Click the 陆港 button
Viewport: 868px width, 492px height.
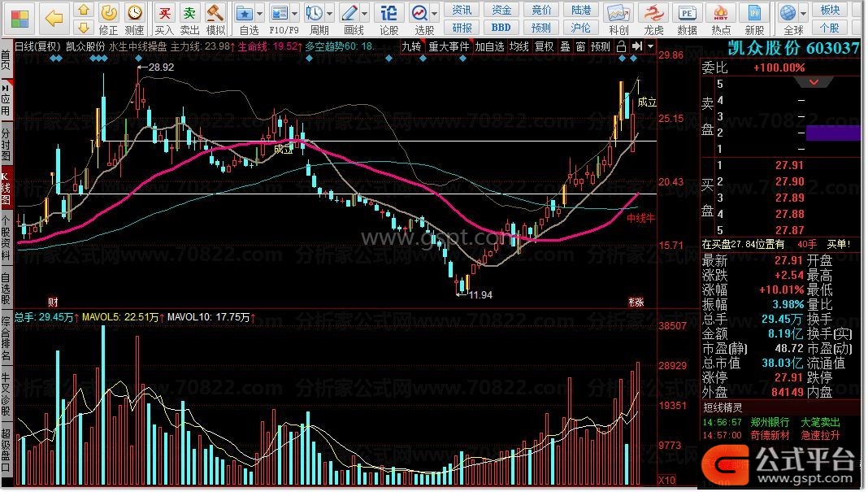coord(581,10)
